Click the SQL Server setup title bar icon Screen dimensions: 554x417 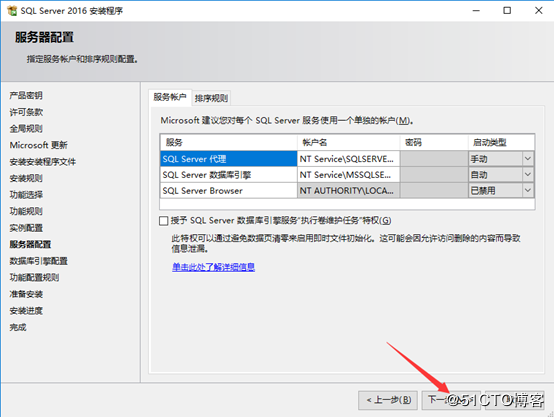point(12,11)
